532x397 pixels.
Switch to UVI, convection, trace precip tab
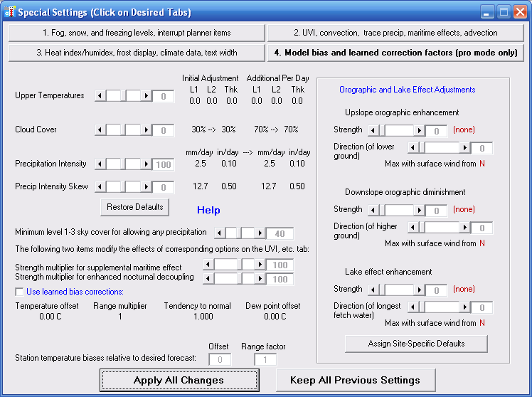[x=395, y=33]
